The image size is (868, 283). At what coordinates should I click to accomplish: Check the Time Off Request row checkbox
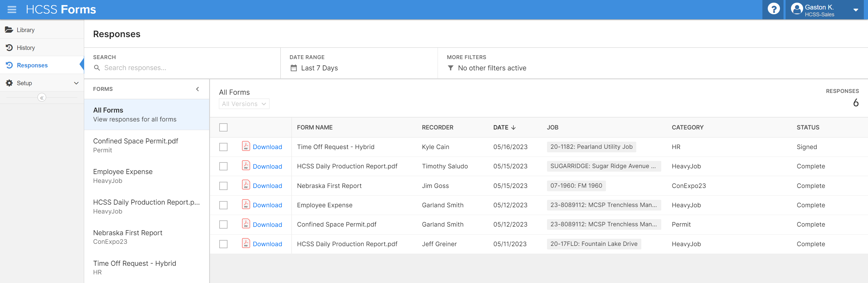pos(223,147)
